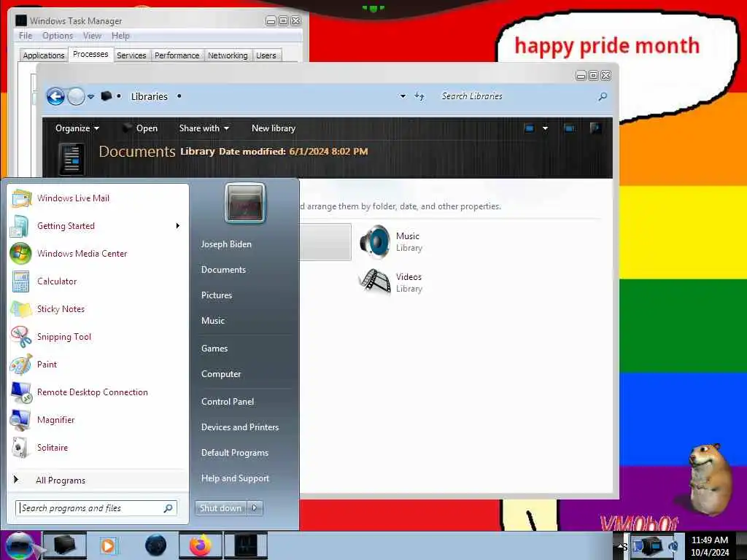The width and height of the screenshot is (747, 560).
Task: Open the blue globe taskbar app
Action: (x=156, y=545)
